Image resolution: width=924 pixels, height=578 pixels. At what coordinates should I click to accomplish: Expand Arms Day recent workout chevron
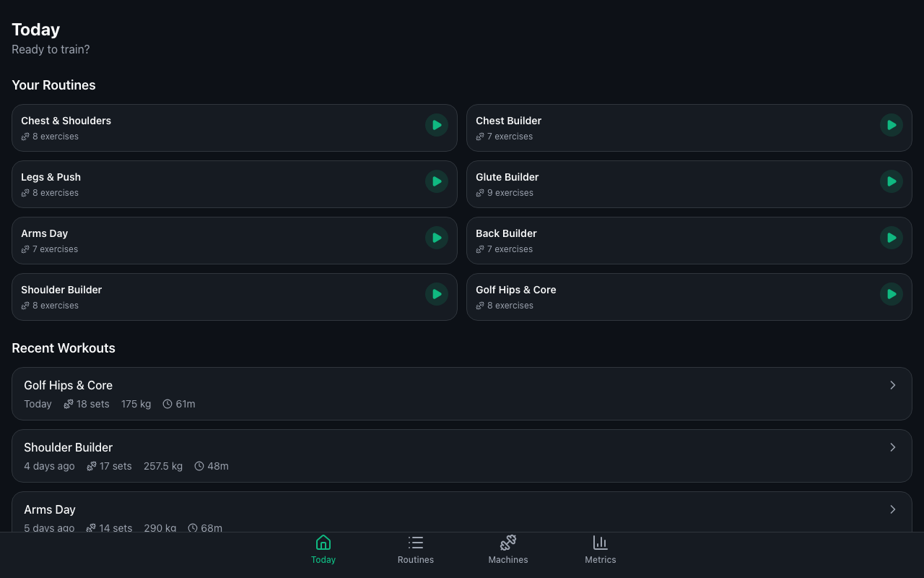point(892,509)
